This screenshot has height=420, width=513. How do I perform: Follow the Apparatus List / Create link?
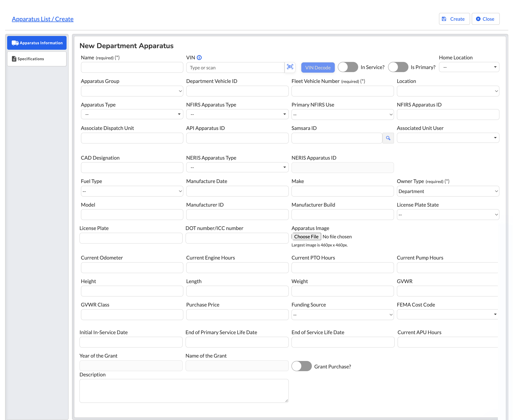[x=43, y=19]
